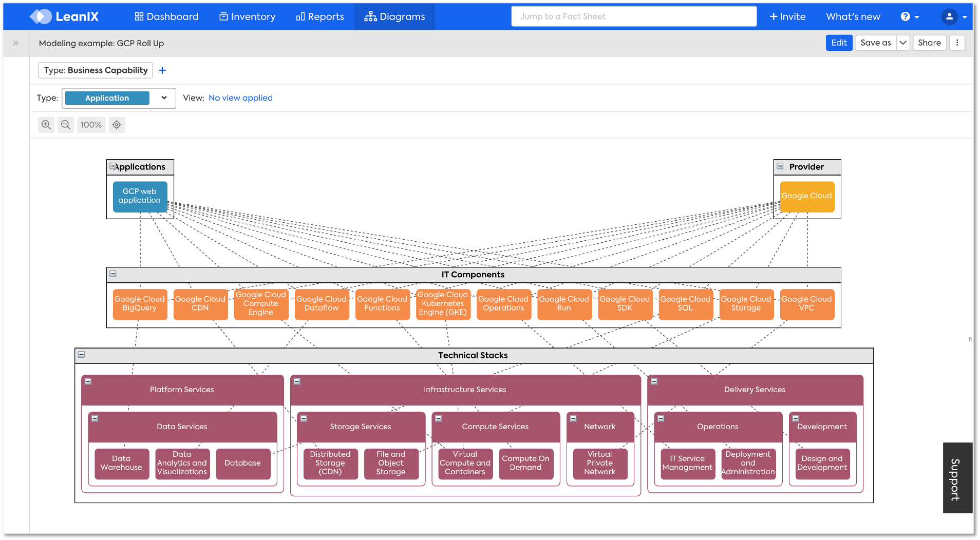Select the Google Cloud CDN component
This screenshot has height=540, width=980.
click(x=200, y=304)
